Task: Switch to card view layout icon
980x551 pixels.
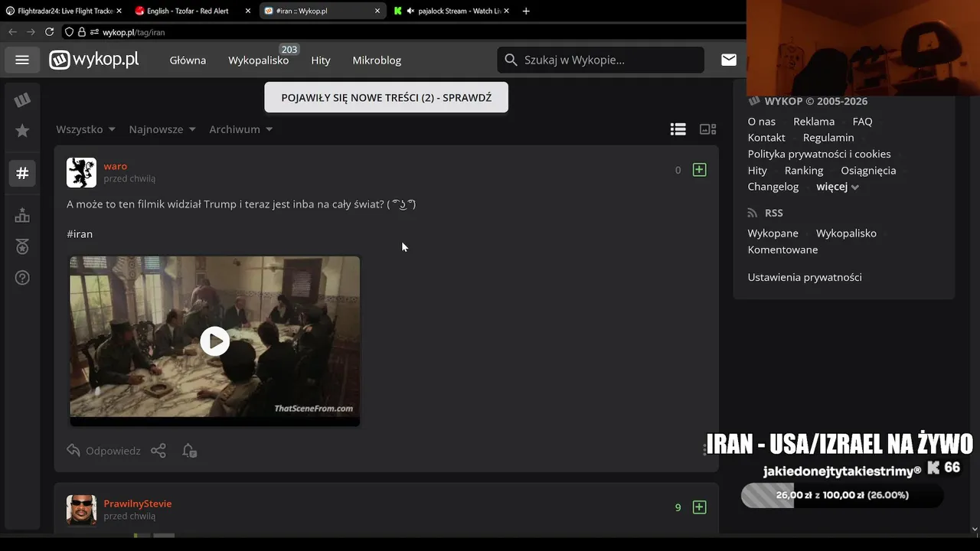Action: pyautogui.click(x=708, y=129)
